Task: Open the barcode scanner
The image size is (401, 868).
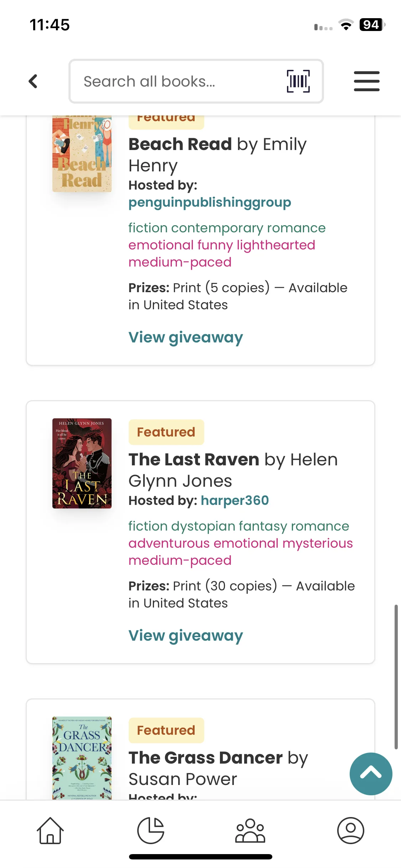Action: pos(298,81)
